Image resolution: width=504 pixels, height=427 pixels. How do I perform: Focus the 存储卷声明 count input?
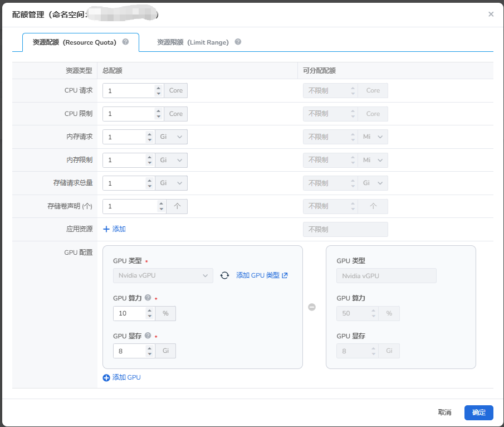(x=130, y=206)
